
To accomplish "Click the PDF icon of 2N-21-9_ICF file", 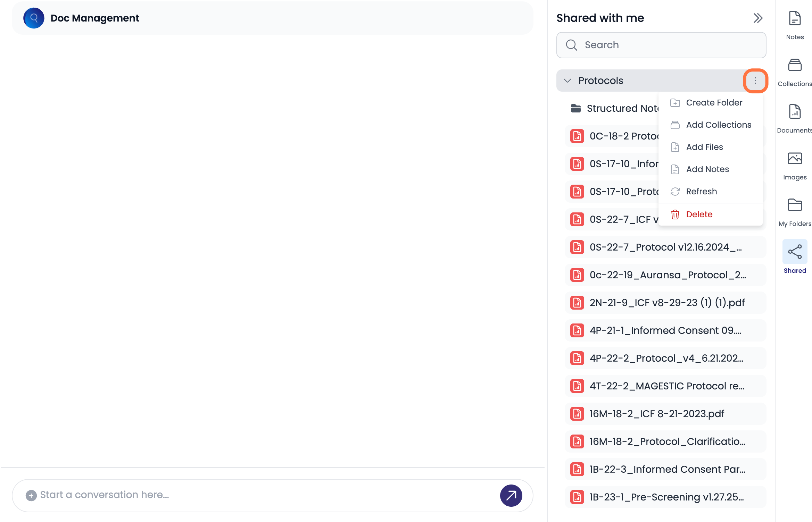I will pos(577,303).
